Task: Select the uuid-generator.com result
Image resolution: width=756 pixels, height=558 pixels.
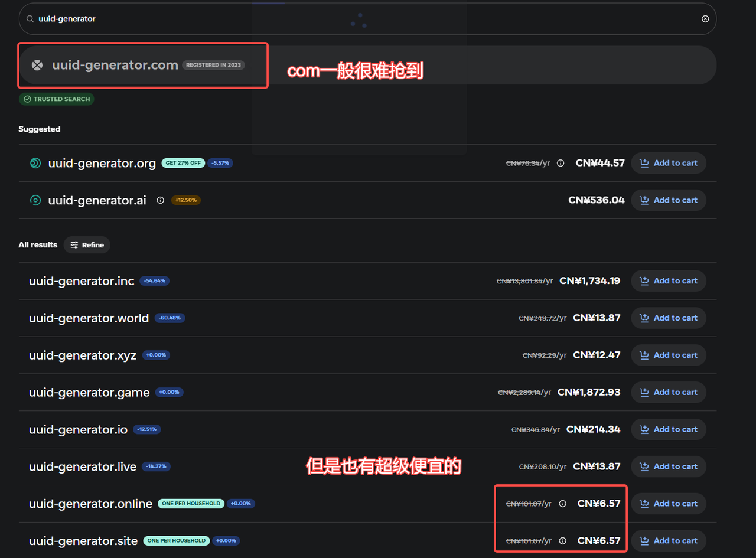Action: tap(367, 65)
